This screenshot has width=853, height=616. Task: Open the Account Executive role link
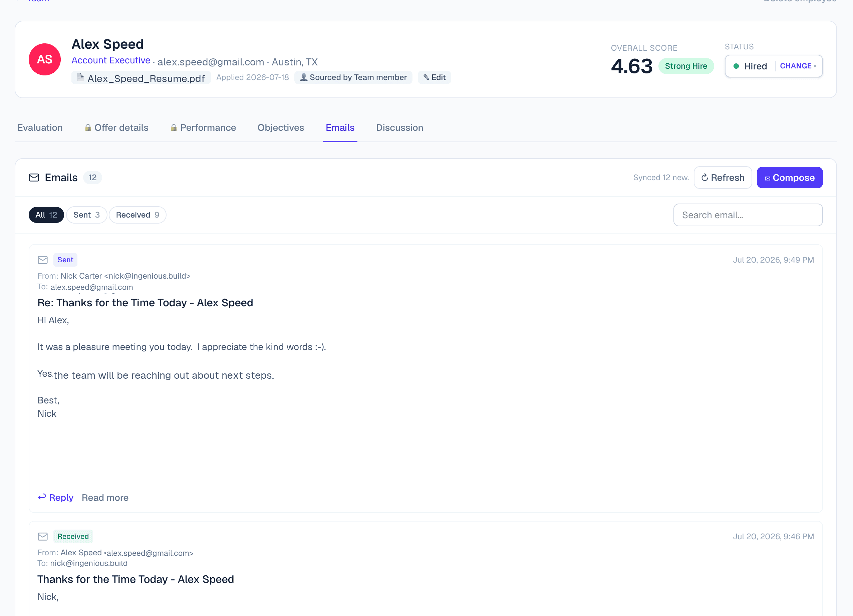tap(111, 60)
